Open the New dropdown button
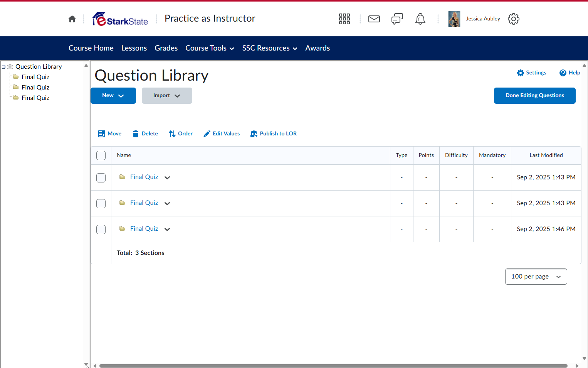The height and width of the screenshot is (368, 588). pos(113,96)
